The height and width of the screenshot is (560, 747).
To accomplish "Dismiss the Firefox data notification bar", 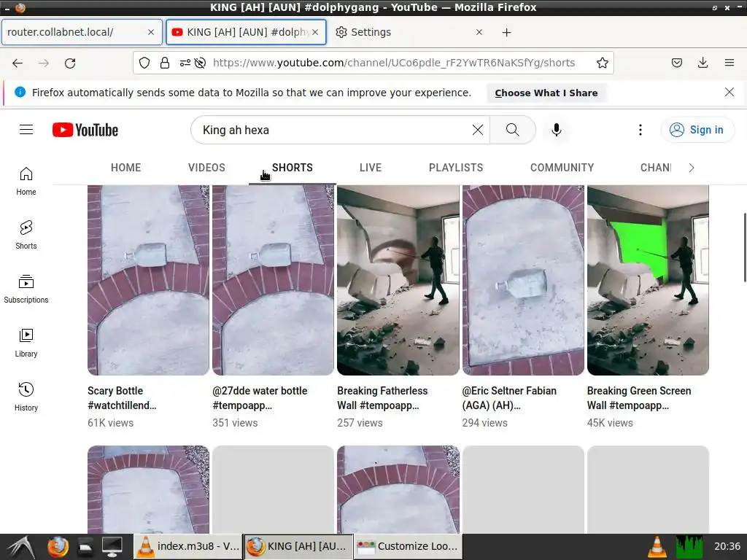I will pos(729,92).
